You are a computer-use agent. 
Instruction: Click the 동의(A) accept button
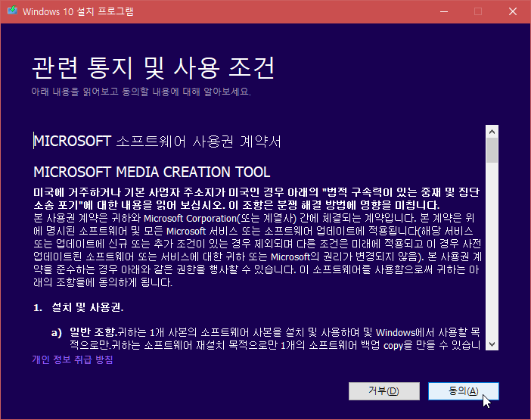pos(463,391)
